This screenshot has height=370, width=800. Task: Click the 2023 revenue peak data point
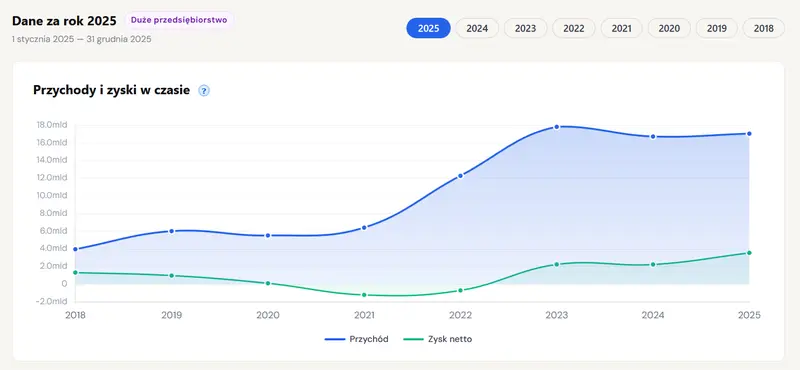(x=557, y=127)
